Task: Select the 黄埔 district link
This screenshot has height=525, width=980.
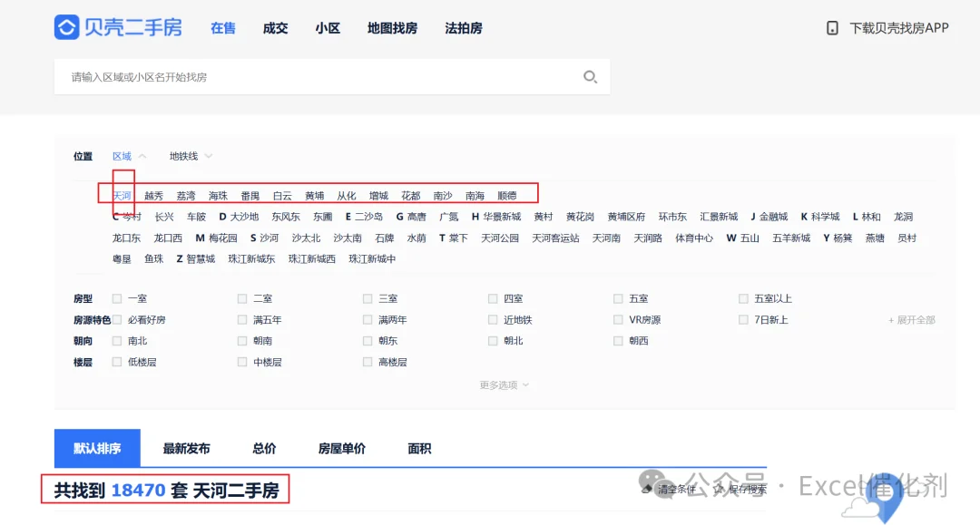Action: [x=314, y=195]
